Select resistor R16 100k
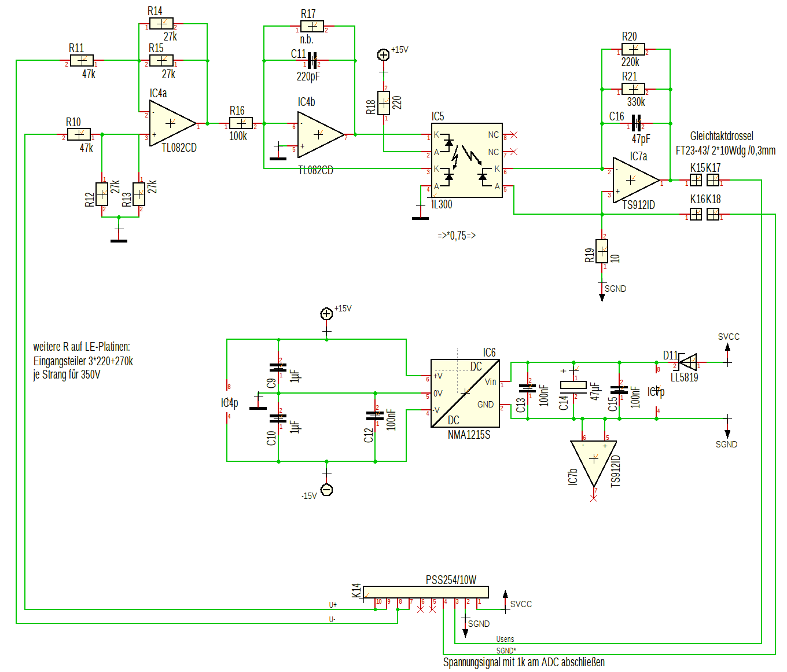Screen dimensions: 787x672 pyautogui.click(x=241, y=123)
